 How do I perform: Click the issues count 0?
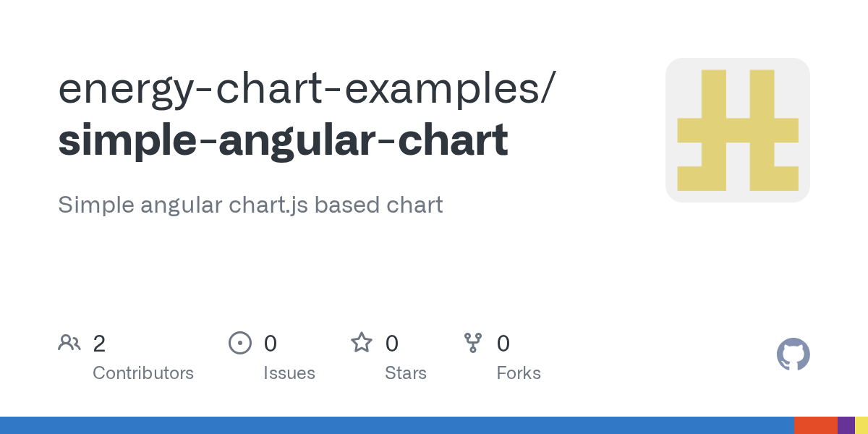point(270,344)
